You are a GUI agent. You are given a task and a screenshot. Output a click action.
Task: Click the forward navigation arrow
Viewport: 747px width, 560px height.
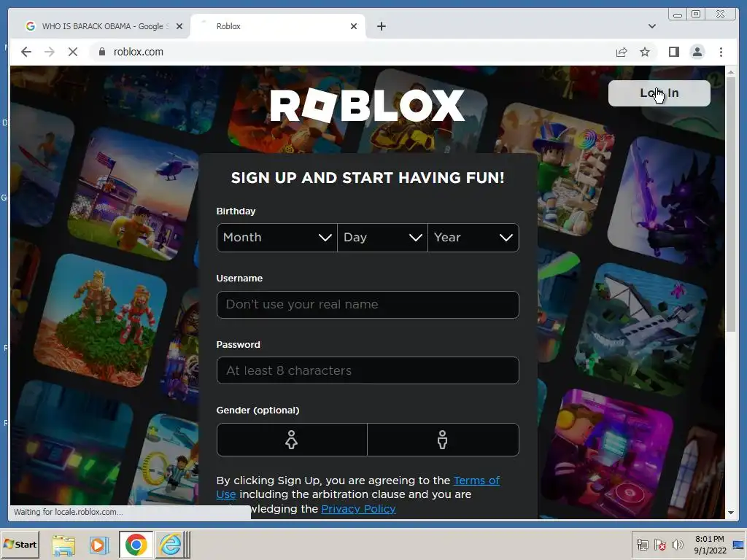[x=50, y=52]
